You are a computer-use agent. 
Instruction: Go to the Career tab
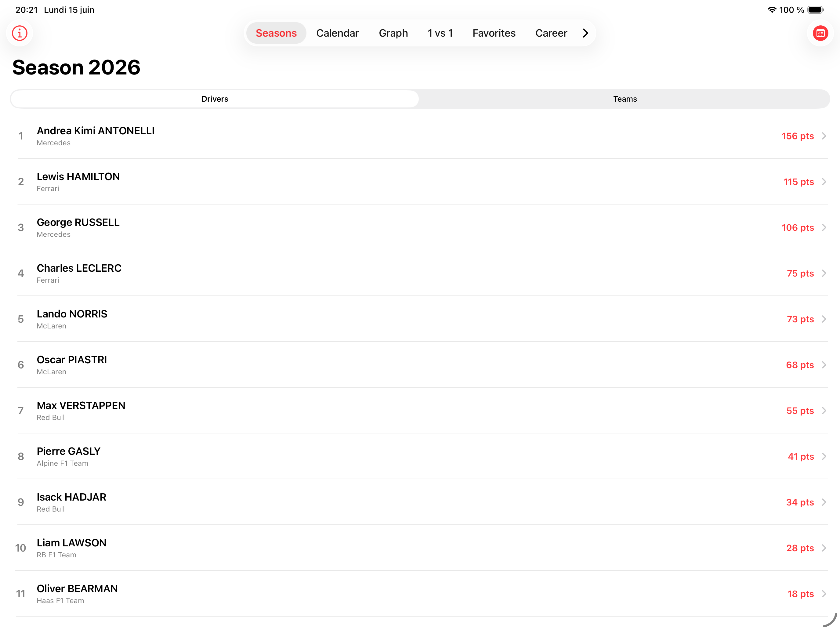coord(551,33)
